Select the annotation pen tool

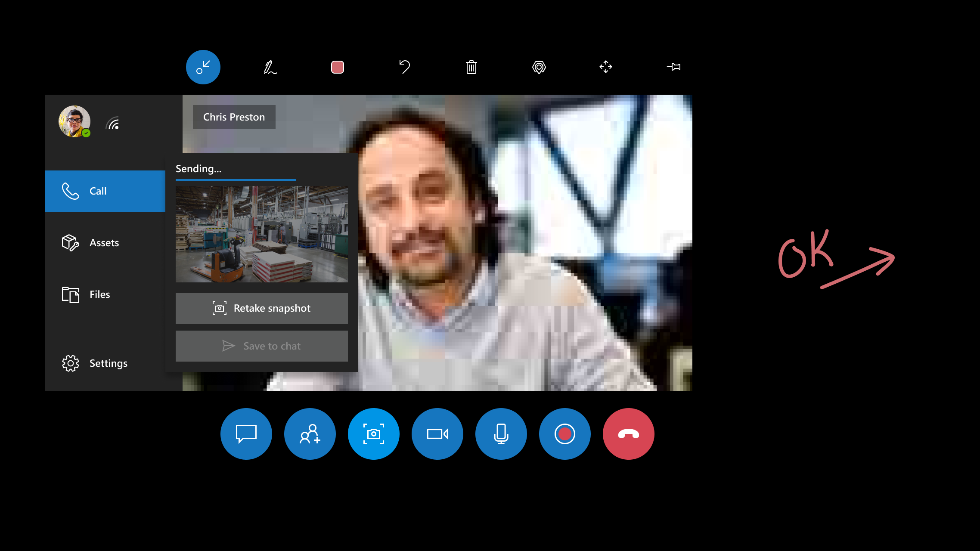coord(270,67)
